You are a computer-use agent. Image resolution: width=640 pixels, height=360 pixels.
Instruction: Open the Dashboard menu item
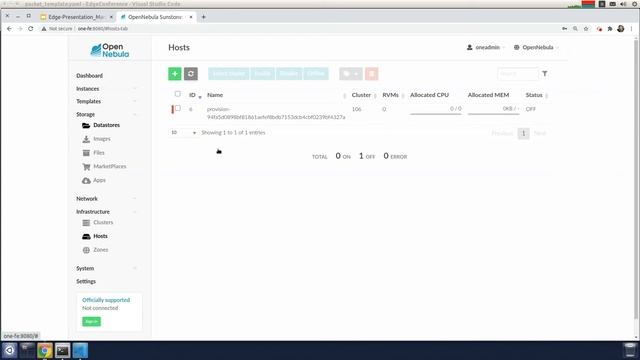pyautogui.click(x=89, y=76)
